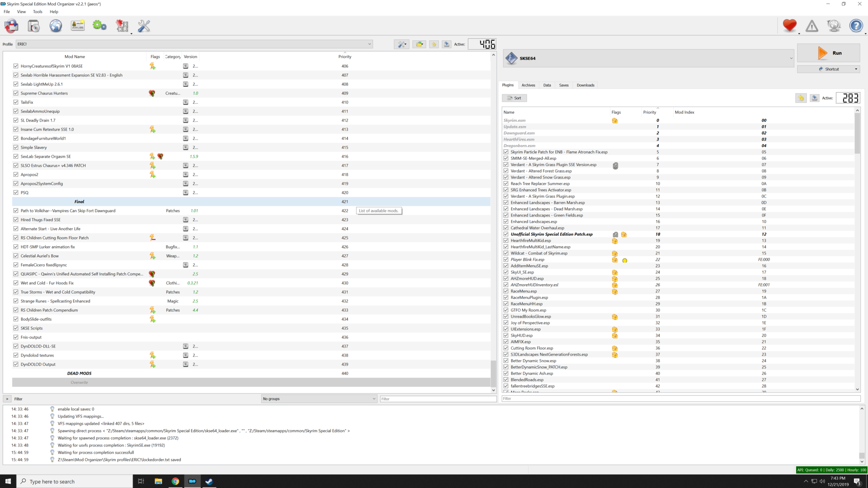The width and height of the screenshot is (868, 488).
Task: Switch to the Archives tab
Action: pyautogui.click(x=528, y=85)
